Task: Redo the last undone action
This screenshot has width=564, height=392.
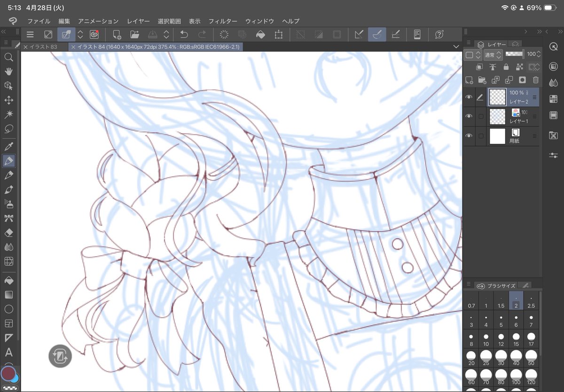Action: (x=202, y=34)
